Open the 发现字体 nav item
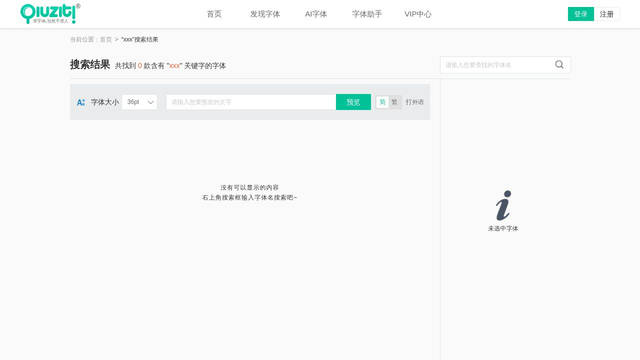This screenshot has width=640, height=360. pyautogui.click(x=265, y=14)
